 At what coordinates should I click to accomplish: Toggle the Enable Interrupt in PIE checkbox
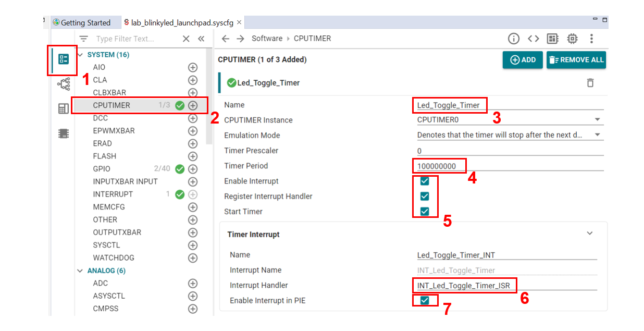coord(425,301)
